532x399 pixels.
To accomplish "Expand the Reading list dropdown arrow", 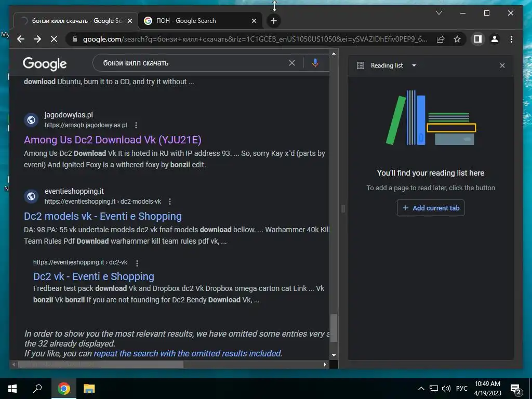I will [x=414, y=65].
